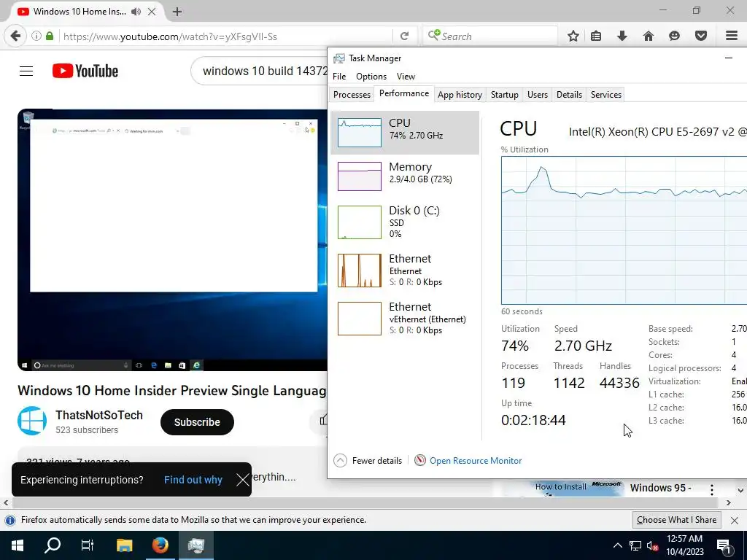747x560 pixels.
Task: Click the Firefox Search box
Action: pyautogui.click(x=491, y=36)
